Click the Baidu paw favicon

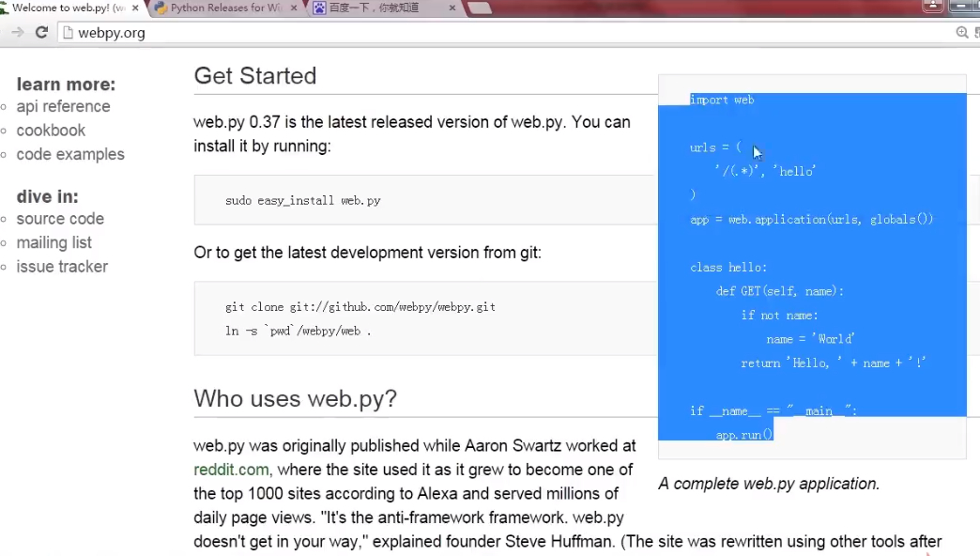[x=319, y=8]
